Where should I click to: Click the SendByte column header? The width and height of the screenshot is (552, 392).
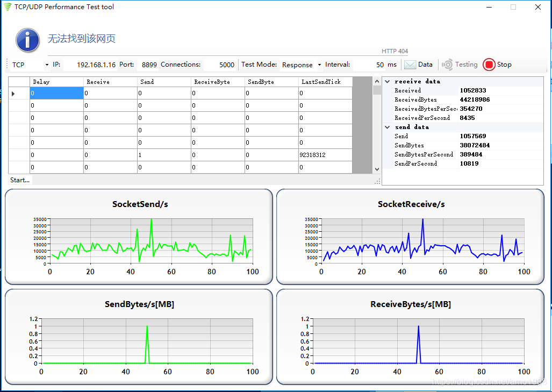[272, 82]
